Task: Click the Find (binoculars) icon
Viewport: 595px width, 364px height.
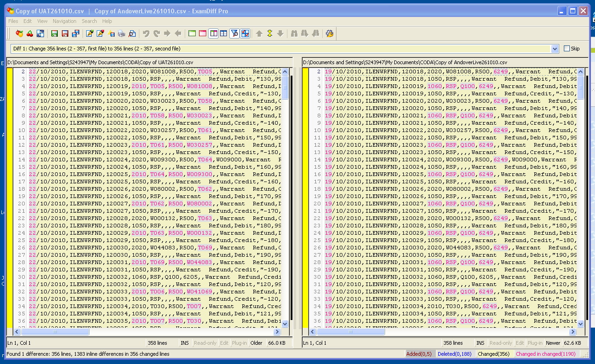Action: tap(294, 33)
